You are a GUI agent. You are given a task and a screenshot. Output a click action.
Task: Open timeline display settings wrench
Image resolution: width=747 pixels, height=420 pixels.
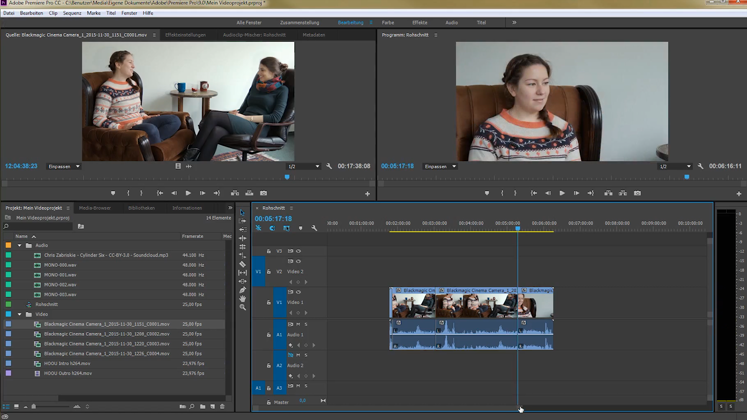pos(314,228)
